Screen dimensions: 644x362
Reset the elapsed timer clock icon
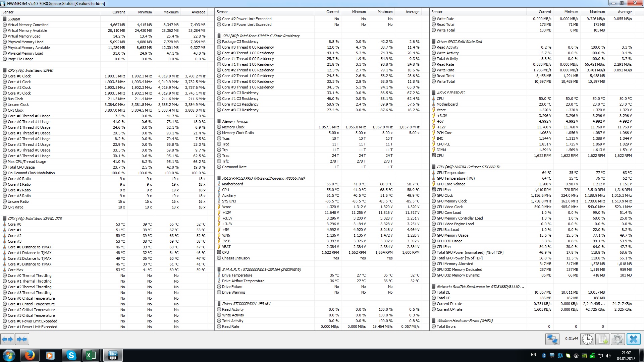pyautogui.click(x=587, y=339)
